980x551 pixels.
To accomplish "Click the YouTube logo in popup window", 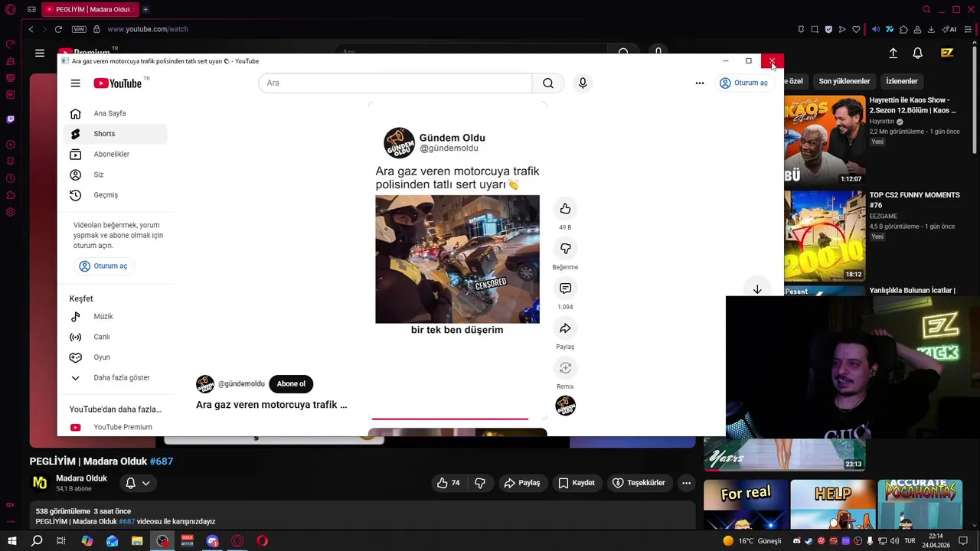I will click(118, 83).
